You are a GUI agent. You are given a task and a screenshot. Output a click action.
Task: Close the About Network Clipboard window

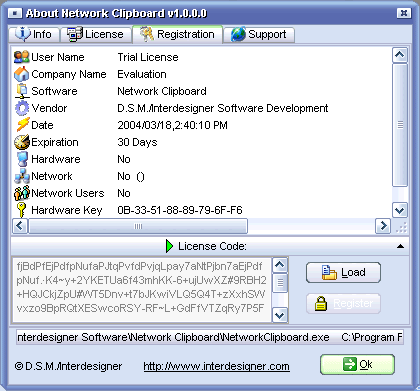tap(404, 13)
